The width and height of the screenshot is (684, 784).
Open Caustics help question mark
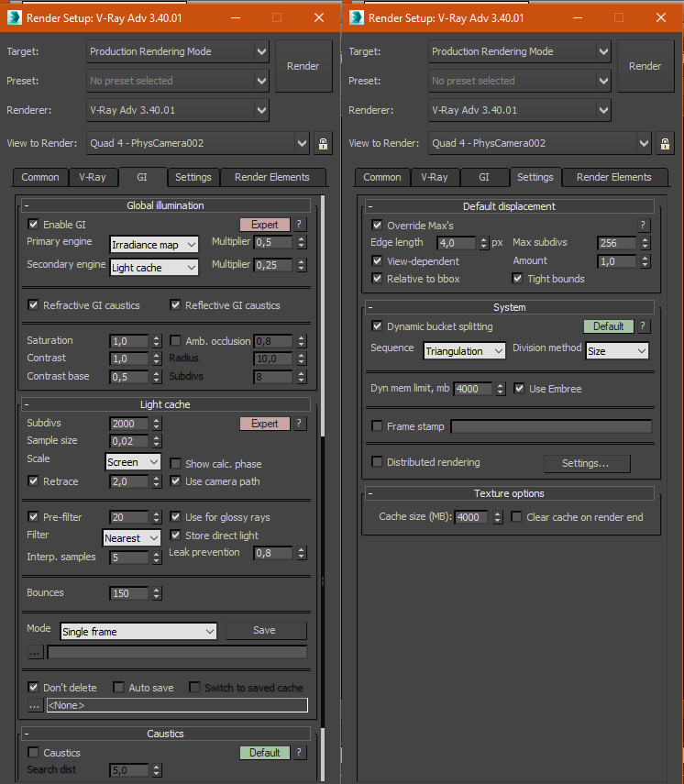299,753
